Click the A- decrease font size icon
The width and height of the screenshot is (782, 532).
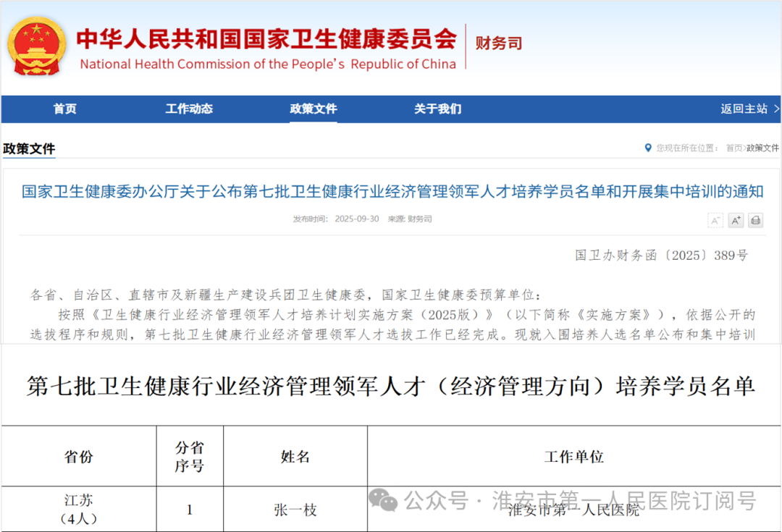point(715,220)
